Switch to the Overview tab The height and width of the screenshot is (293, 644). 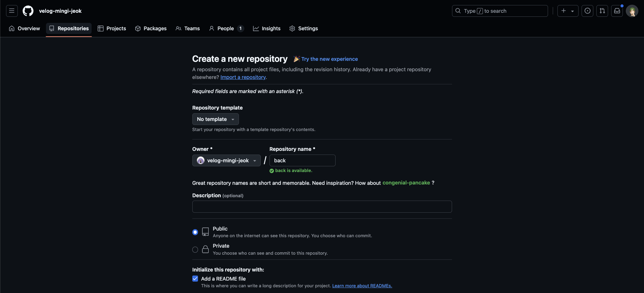tap(24, 29)
